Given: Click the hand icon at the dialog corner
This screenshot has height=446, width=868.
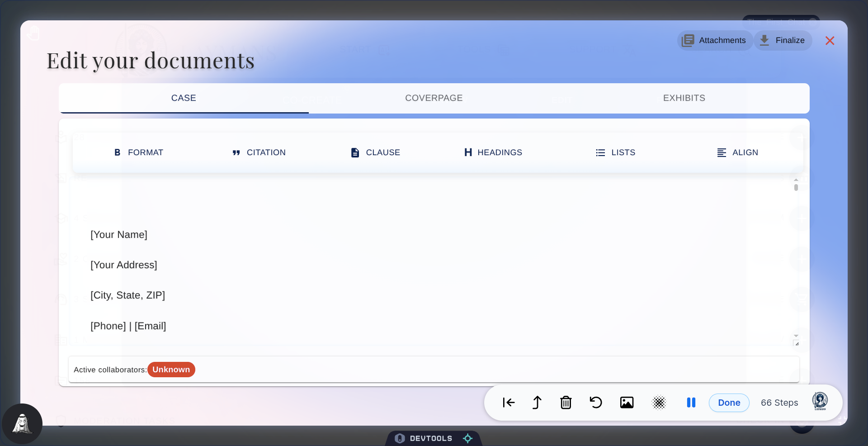Looking at the screenshot, I should pos(33,33).
